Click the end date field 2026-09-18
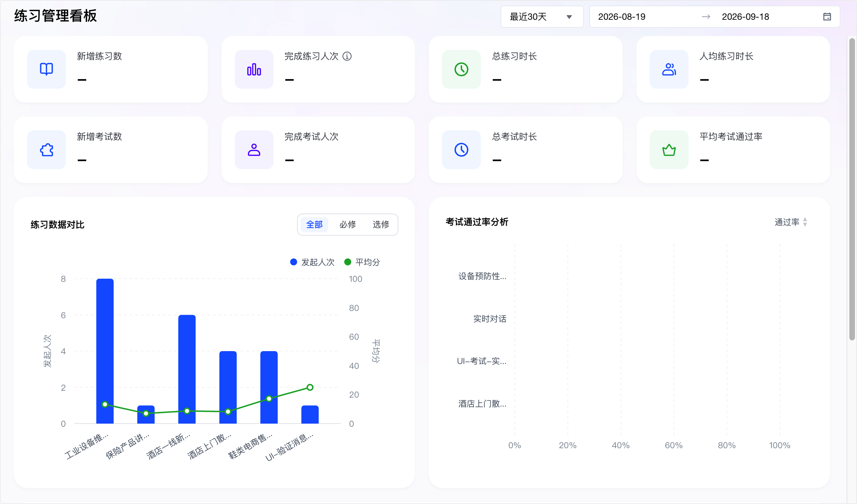This screenshot has width=857, height=504. tap(745, 17)
